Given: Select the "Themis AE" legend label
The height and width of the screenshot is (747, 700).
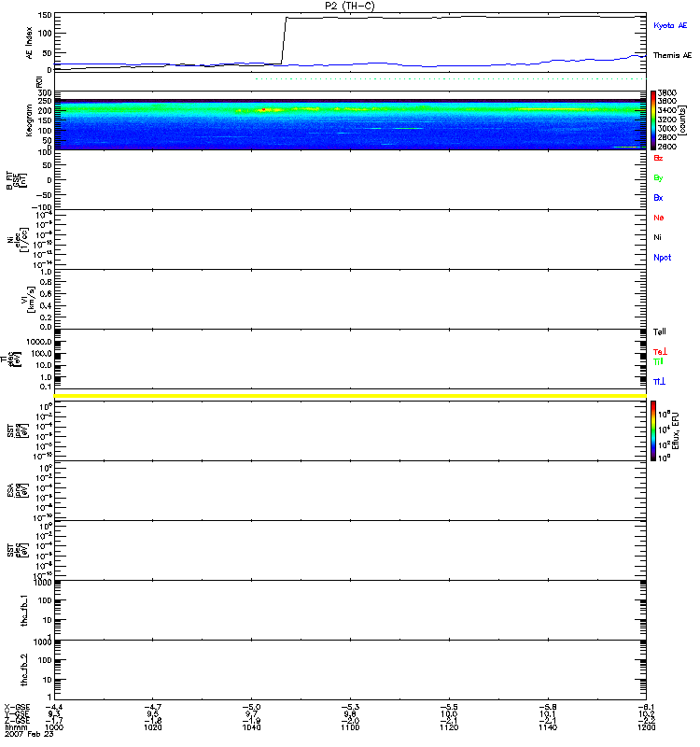Looking at the screenshot, I should click(672, 55).
